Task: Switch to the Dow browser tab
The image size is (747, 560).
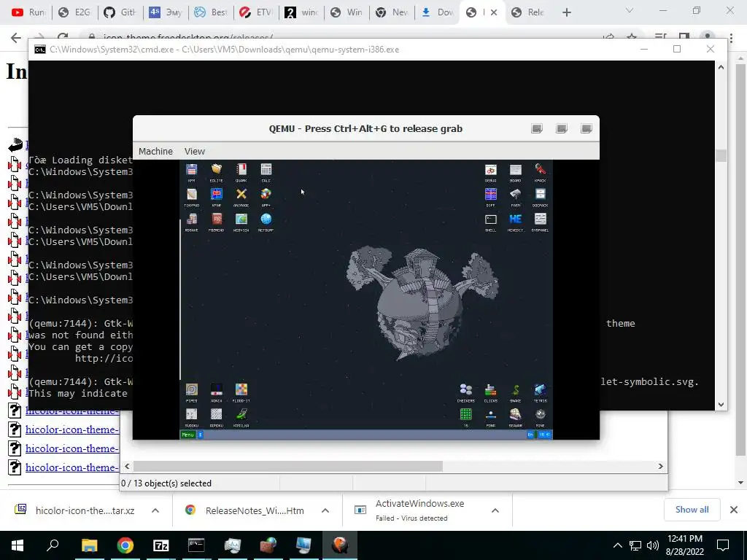Action: point(438,12)
